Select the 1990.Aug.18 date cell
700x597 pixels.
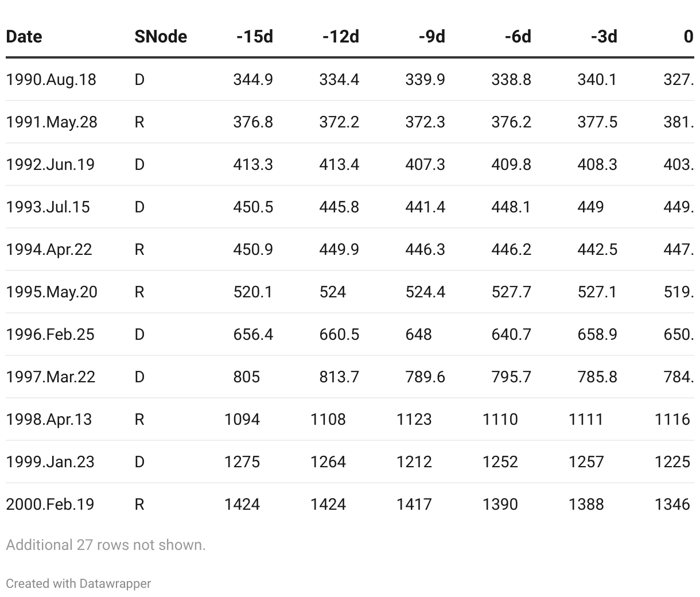tap(51, 79)
